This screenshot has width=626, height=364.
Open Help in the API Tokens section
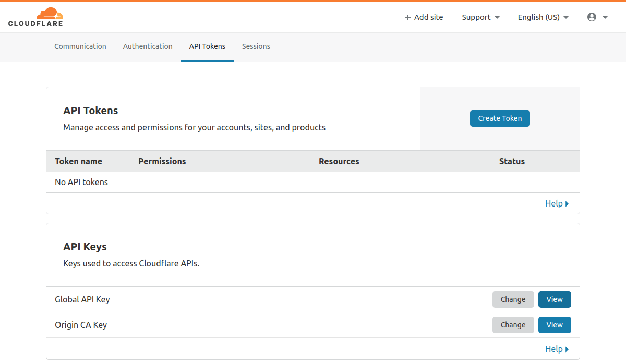[x=556, y=203]
